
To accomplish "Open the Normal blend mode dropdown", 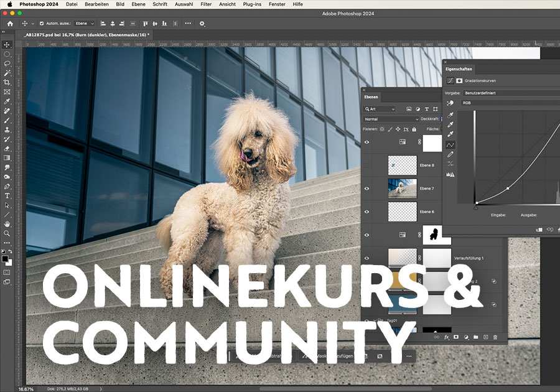I will [392, 119].
